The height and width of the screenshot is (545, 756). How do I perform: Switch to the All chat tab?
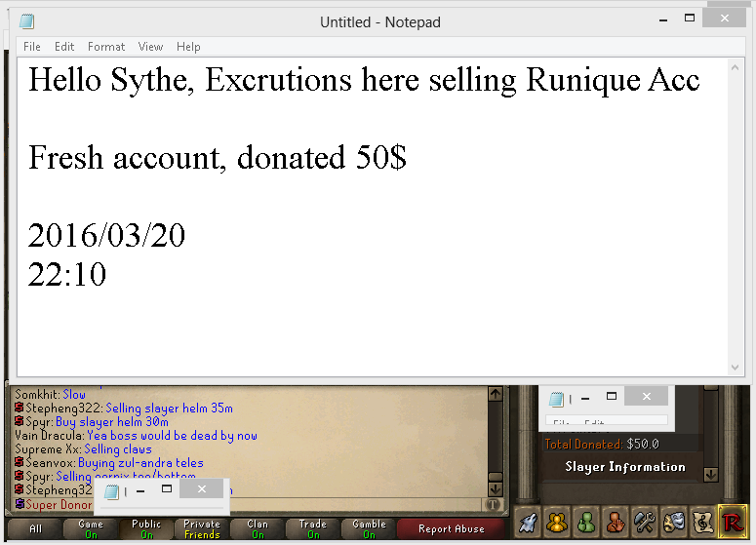35,528
